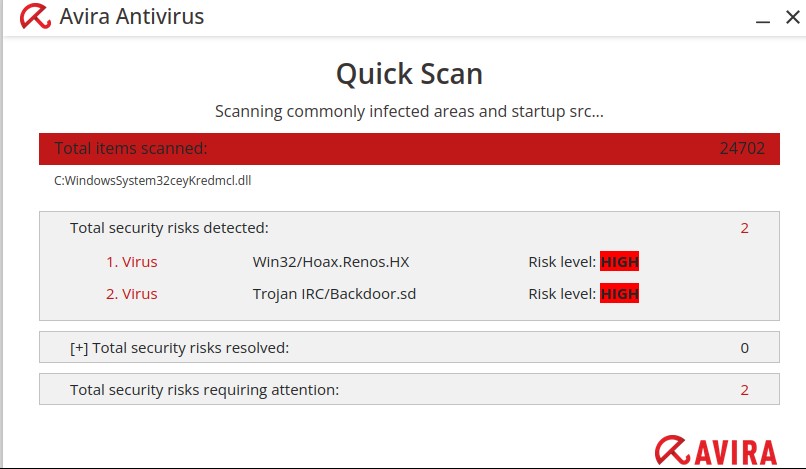Click the scanning commonly infected areas status text
Screen dimensions: 806x469
click(409, 111)
